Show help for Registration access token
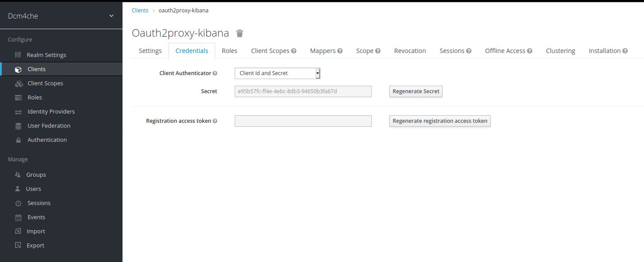Viewport: 644px width, 262px height. [215, 121]
